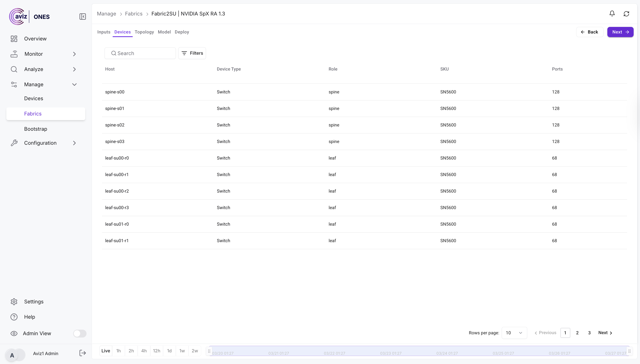
Task: Select the Live time range option
Action: tap(106, 351)
